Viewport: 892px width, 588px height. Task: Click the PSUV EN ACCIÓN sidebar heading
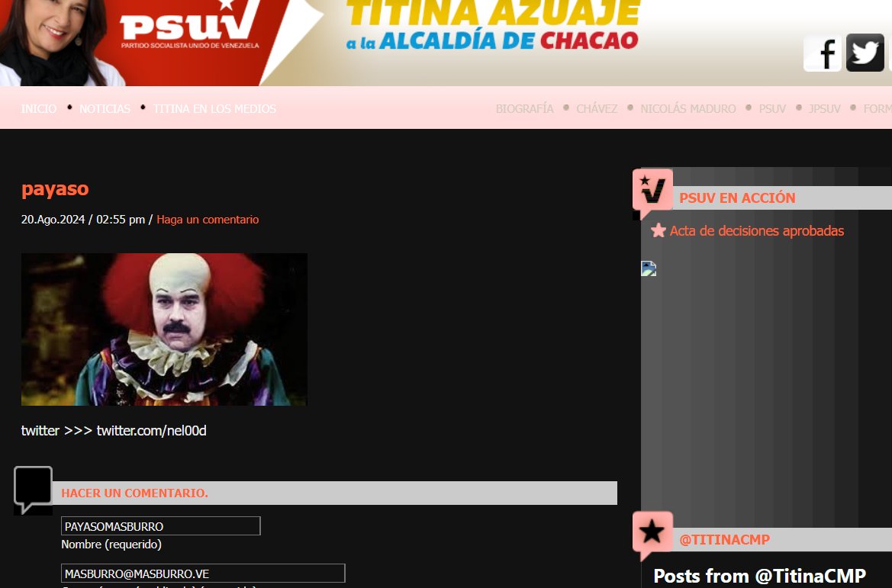click(737, 198)
